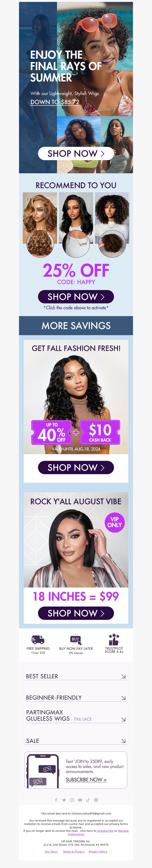Open the YouTube social icon
The width and height of the screenshot is (152, 868).
(80, 800)
